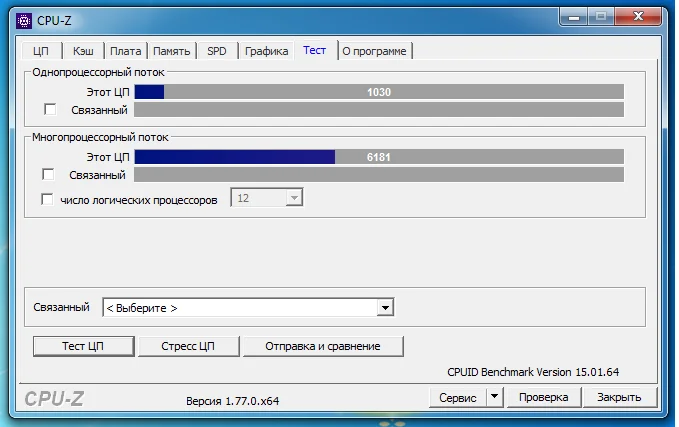This screenshot has height=427, width=679.
Task: Enable Связанный checkbox under multi-thread section
Action: click(x=48, y=175)
